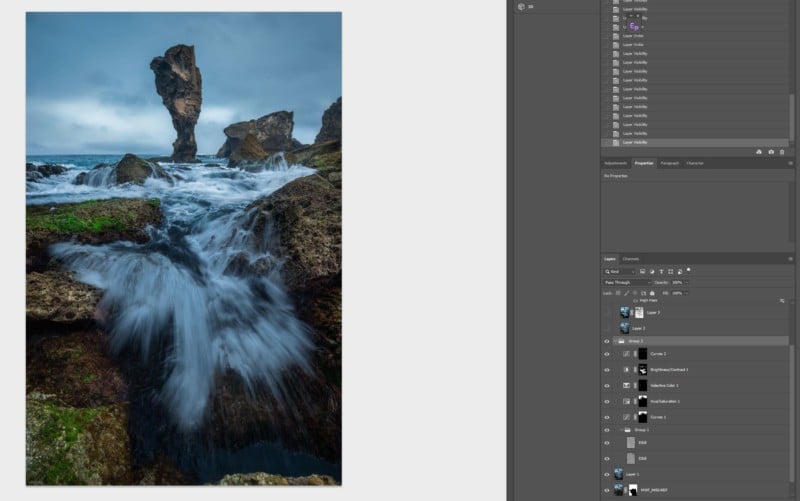Hide the Group 1 layer group

click(x=607, y=430)
